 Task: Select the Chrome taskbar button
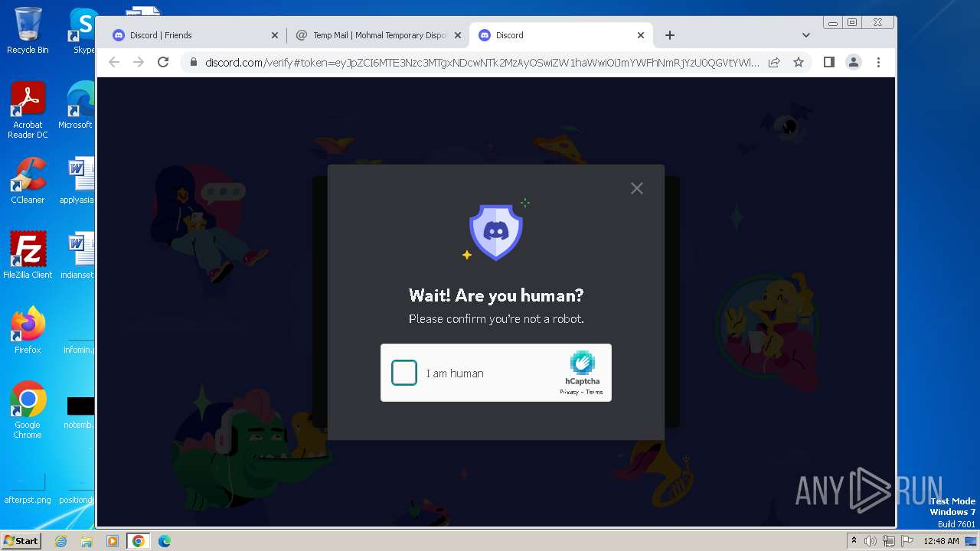click(138, 541)
